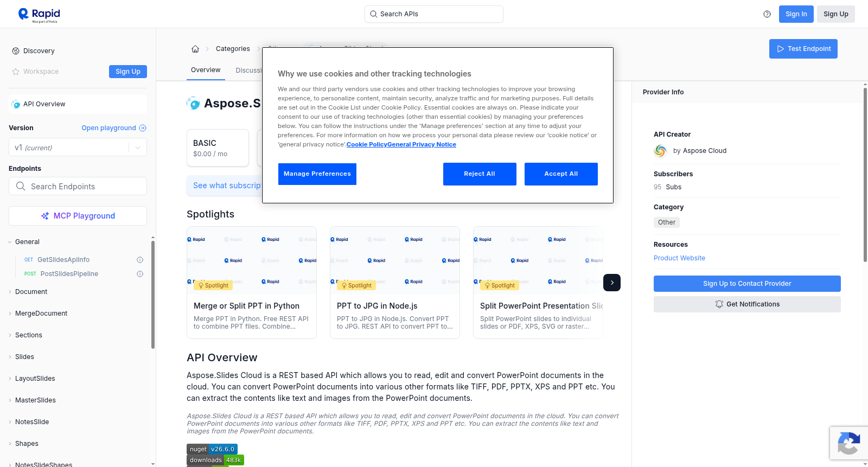Open the help question mark icon
The height and width of the screenshot is (467, 868).
click(767, 14)
